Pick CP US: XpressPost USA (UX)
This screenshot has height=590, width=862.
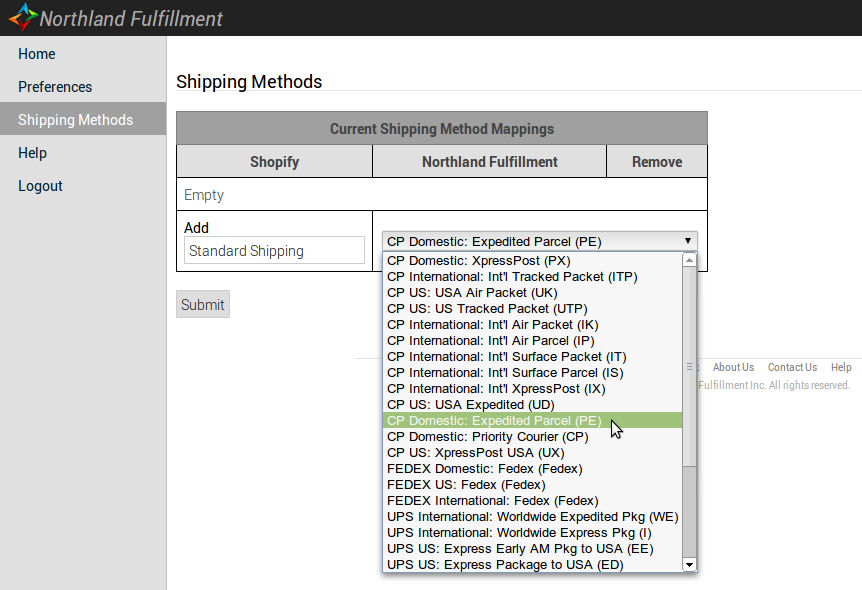coord(532,452)
